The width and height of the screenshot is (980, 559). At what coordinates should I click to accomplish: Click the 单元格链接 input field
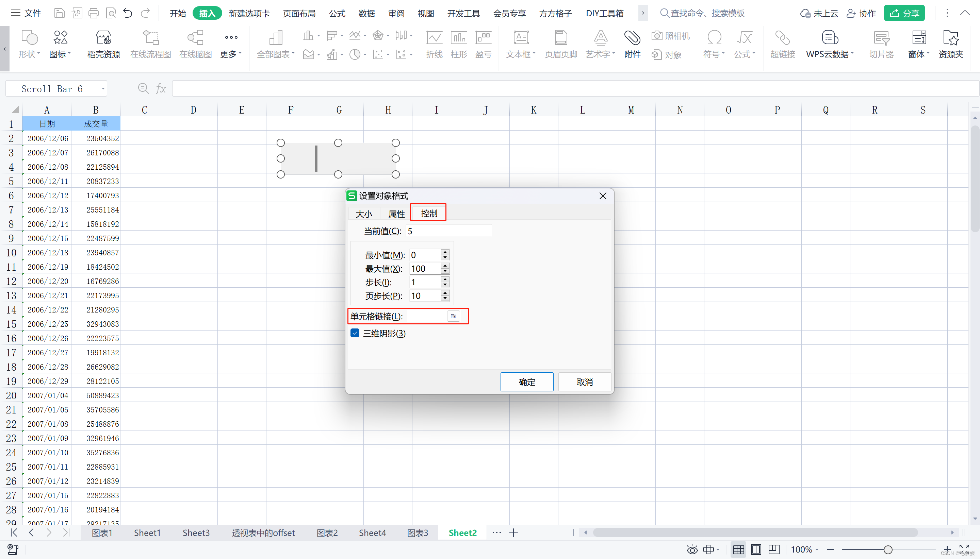coord(427,316)
